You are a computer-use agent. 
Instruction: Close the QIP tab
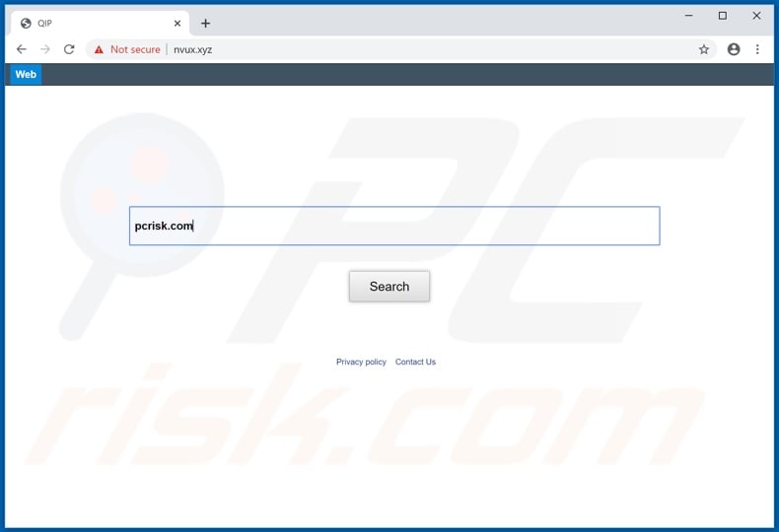(x=177, y=24)
